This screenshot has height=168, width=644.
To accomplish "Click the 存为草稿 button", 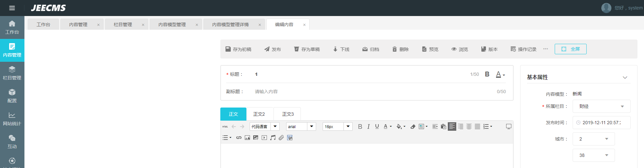I will coord(307,49).
